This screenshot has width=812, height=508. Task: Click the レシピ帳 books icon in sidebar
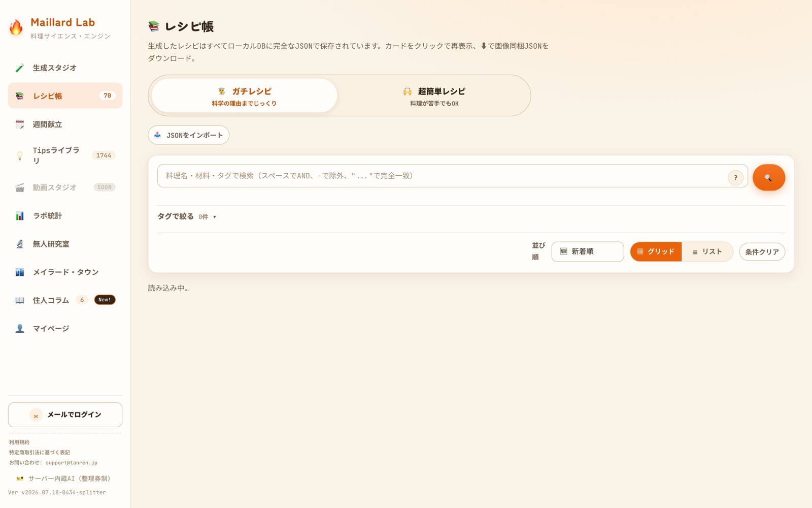(20, 96)
